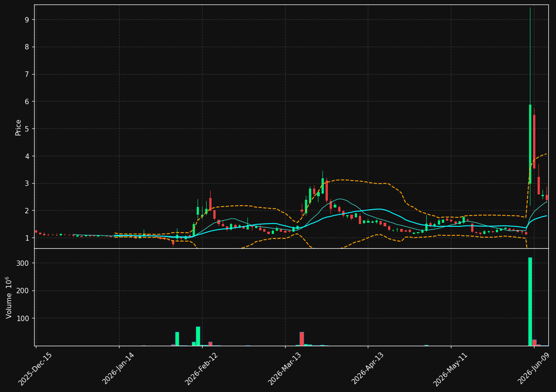This screenshot has height=392, width=556.
Task: Click the 2026-Jun-09 date label
Action: pos(534,369)
